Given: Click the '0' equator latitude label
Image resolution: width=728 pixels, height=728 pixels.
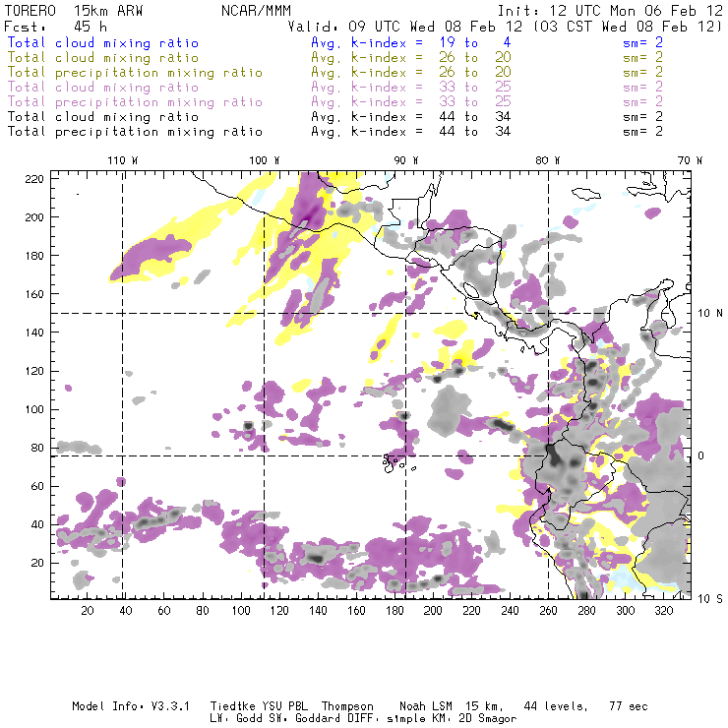Looking at the screenshot, I should click(x=701, y=455).
